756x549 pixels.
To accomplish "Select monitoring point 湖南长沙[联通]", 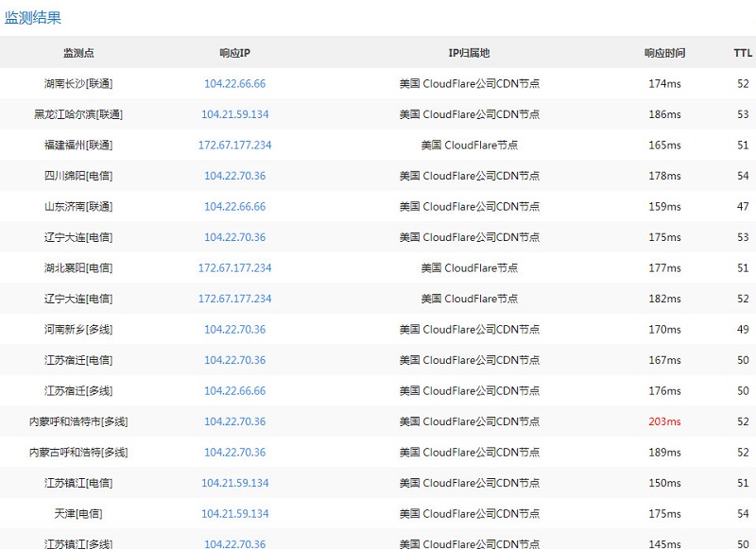I will tap(78, 83).
